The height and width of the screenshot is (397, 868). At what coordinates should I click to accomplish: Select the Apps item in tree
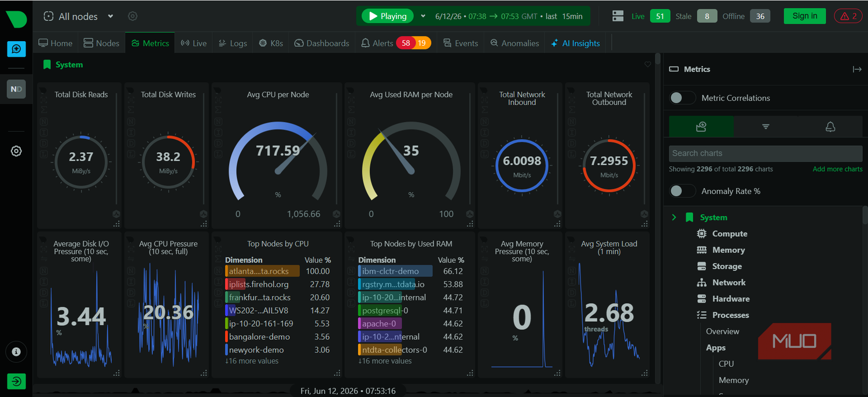coord(716,348)
